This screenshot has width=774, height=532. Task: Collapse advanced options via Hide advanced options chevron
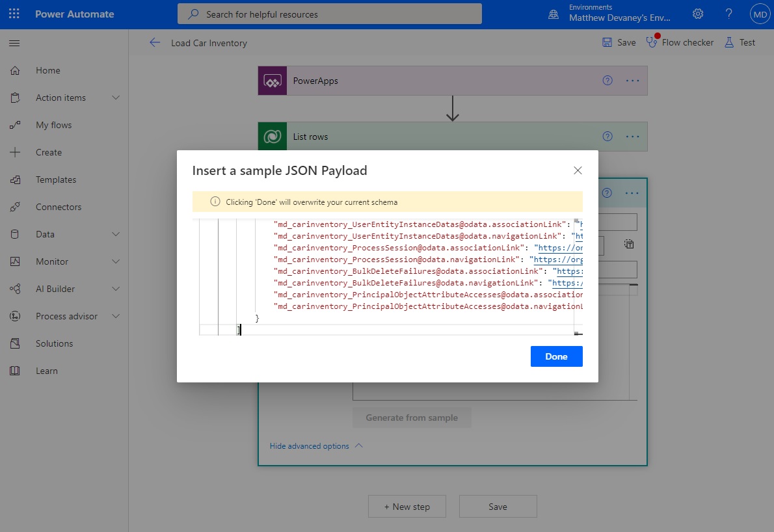pyautogui.click(x=316, y=446)
